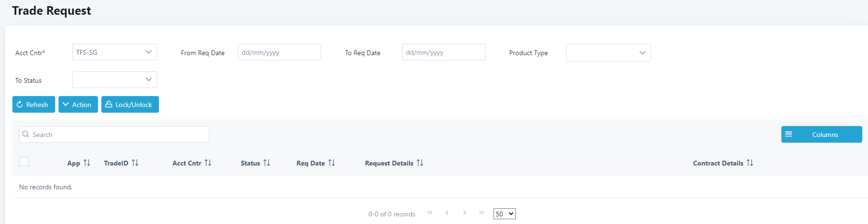Sort the Request Details column
The height and width of the screenshot is (224, 868).
420,163
